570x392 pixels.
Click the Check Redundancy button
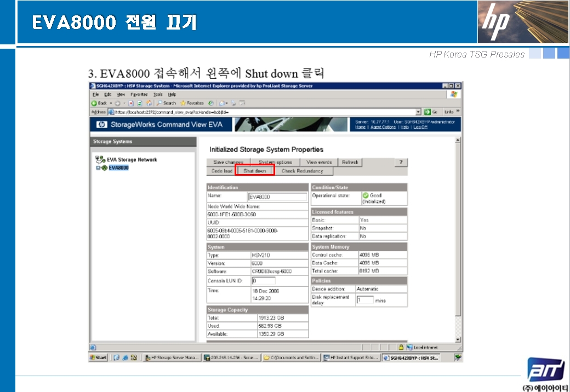302,171
